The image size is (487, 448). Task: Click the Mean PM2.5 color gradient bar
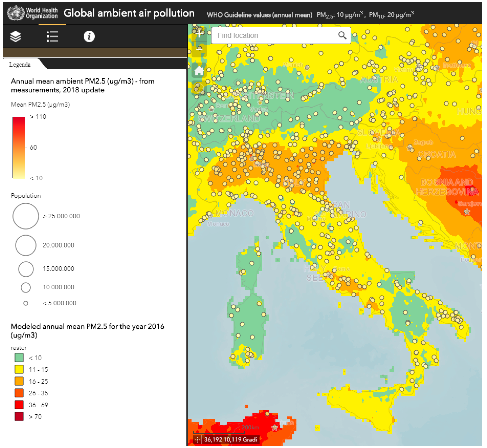coord(19,147)
